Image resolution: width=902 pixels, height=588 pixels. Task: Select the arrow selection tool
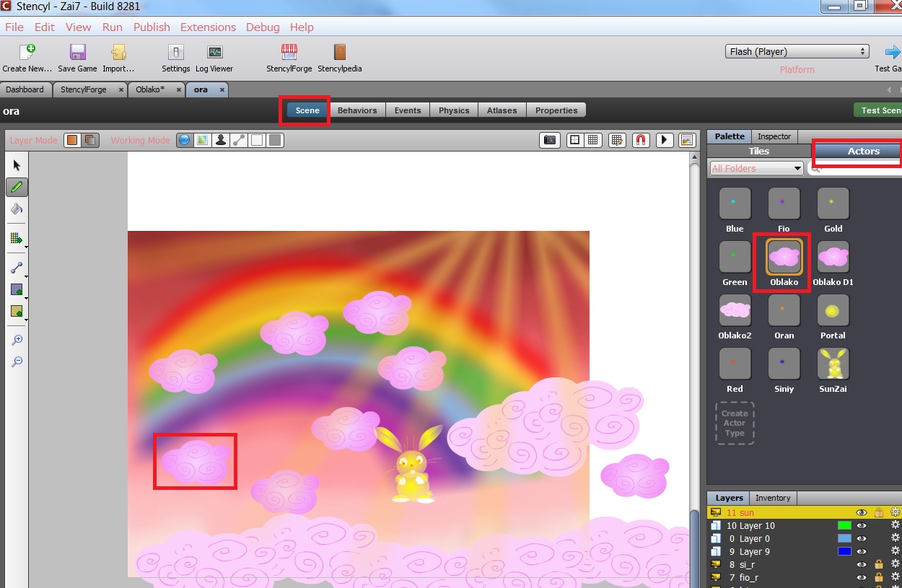pos(17,165)
